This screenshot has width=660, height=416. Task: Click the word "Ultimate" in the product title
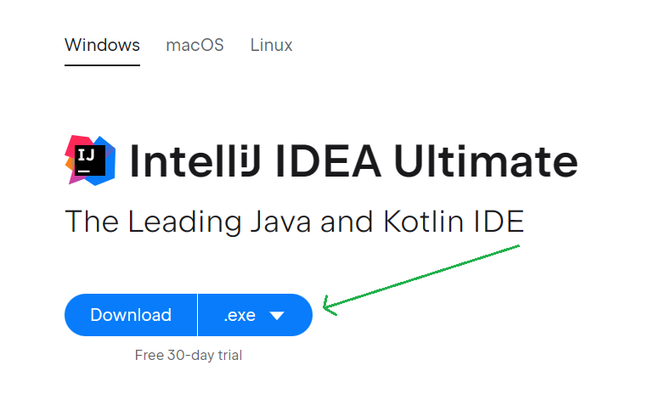point(498,162)
